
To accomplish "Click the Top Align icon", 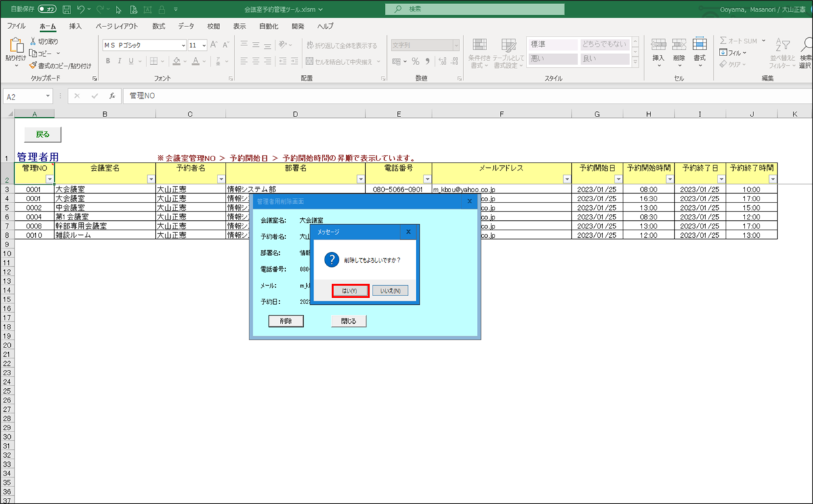I will point(244,45).
